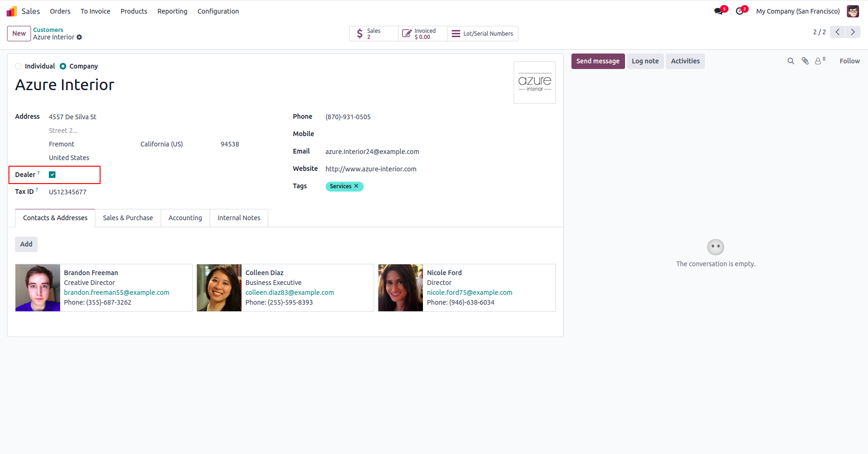The image size is (868, 454).
Task: Click the Tax ID help question mark
Action: [x=37, y=190]
